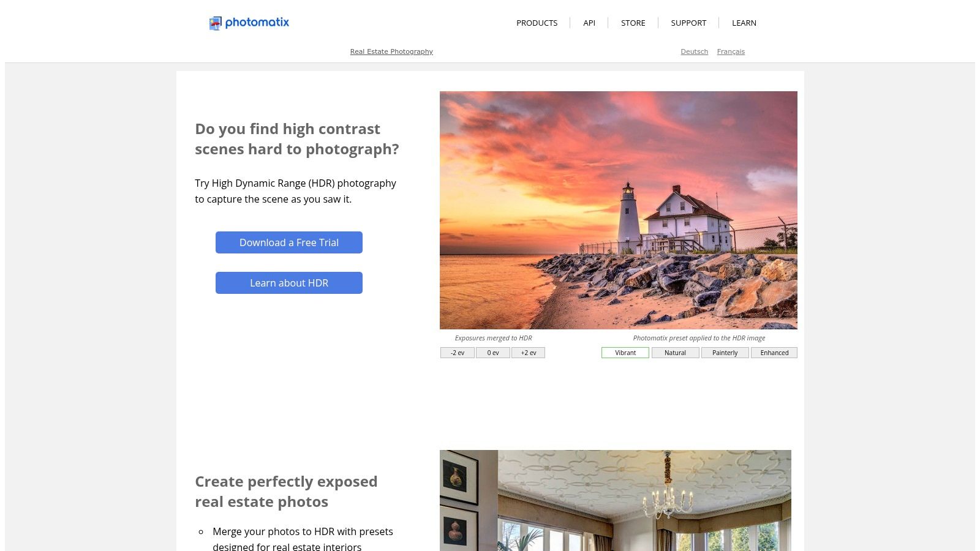Go to the STORE page
980x551 pixels.
(633, 23)
